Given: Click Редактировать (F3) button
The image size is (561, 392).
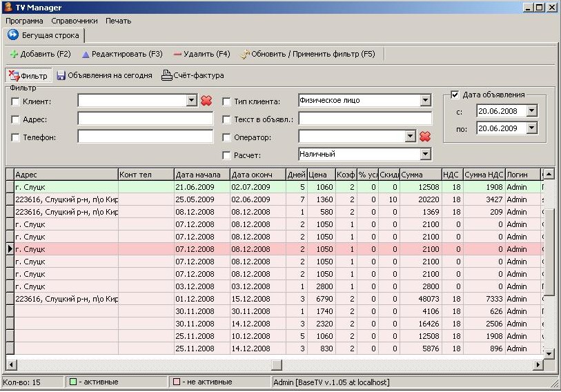Looking at the screenshot, I should pos(122,55).
